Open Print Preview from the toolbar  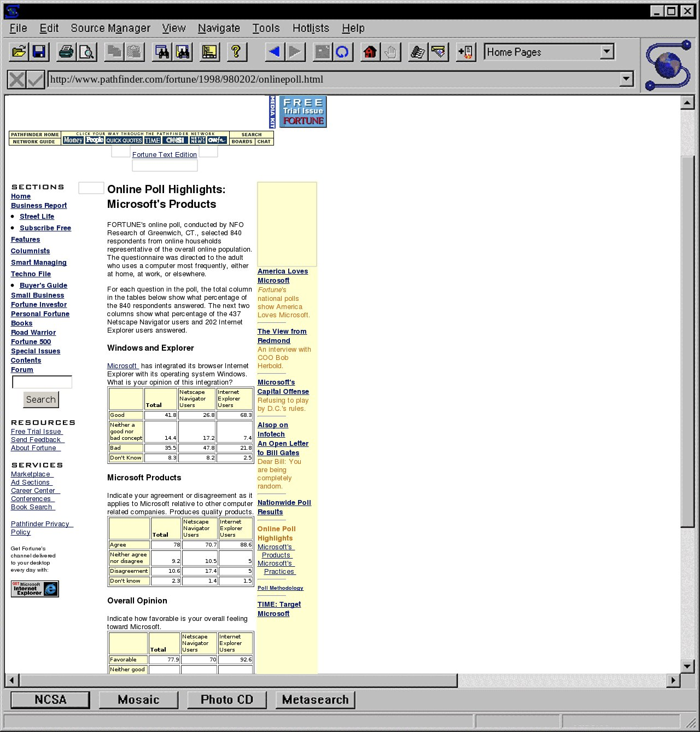point(86,52)
